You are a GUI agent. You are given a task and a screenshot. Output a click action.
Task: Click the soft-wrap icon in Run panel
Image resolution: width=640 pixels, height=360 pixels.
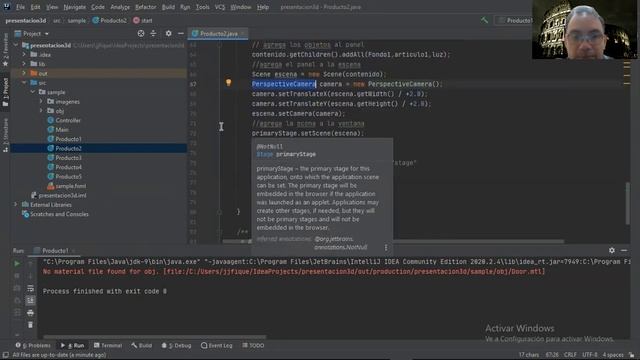pos(31,288)
